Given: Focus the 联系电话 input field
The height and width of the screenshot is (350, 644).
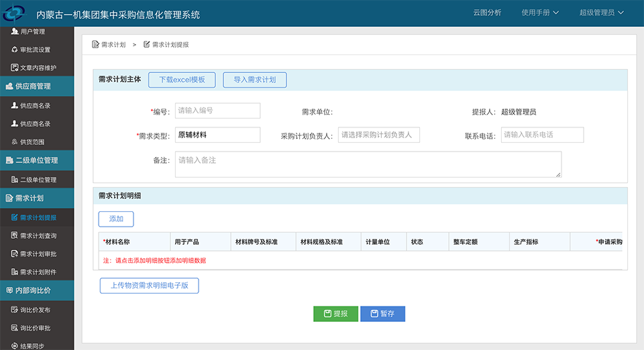Looking at the screenshot, I should click(542, 135).
